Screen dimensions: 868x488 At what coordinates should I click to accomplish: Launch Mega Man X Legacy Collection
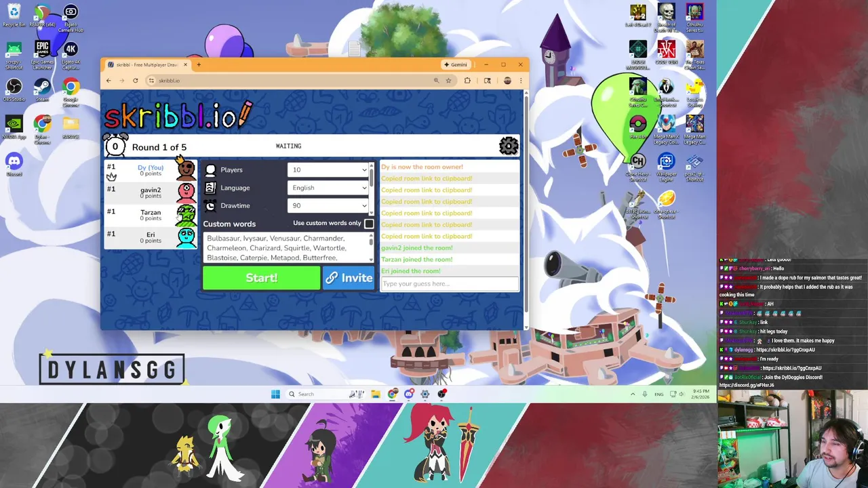click(667, 130)
